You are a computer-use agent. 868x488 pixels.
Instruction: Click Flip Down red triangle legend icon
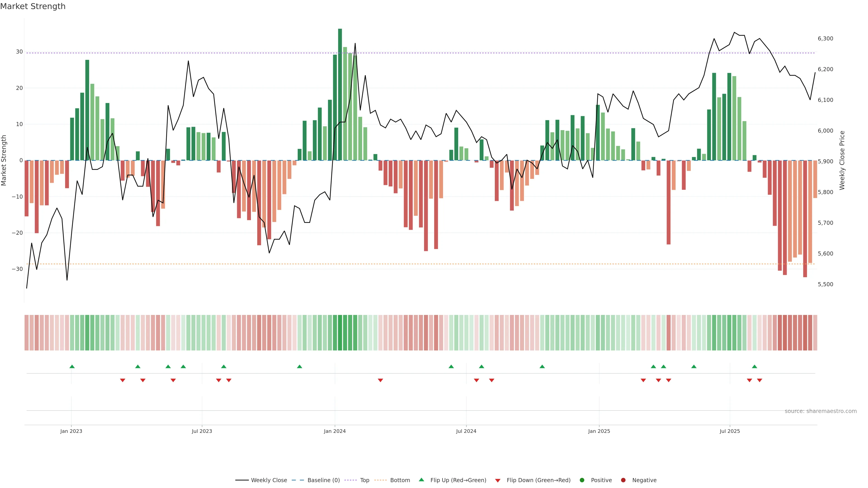(x=498, y=481)
